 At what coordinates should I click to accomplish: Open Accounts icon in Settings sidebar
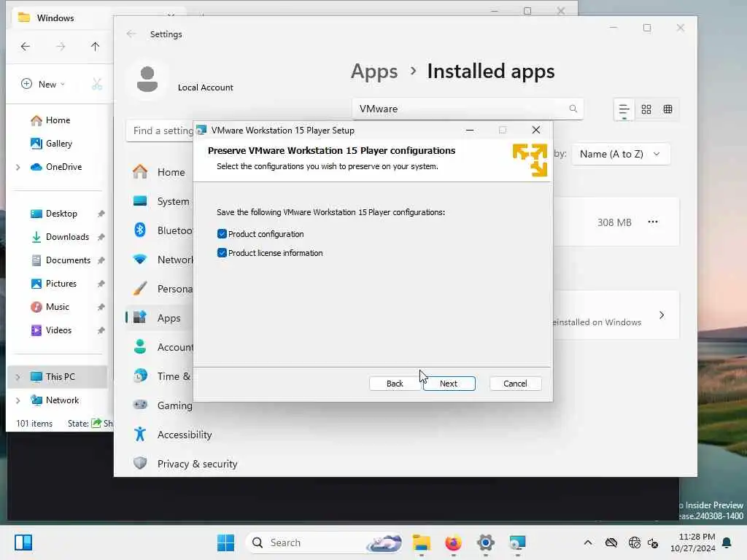click(x=139, y=346)
